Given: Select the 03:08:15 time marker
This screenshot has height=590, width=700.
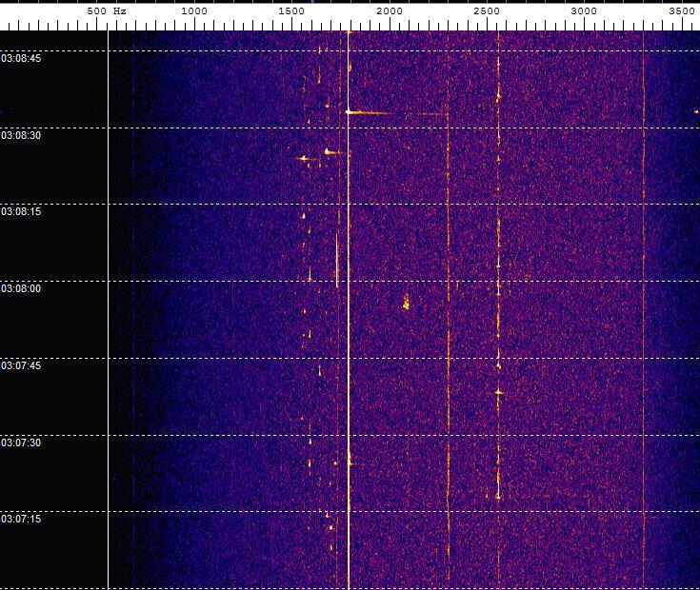Looking at the screenshot, I should pos(21,211).
